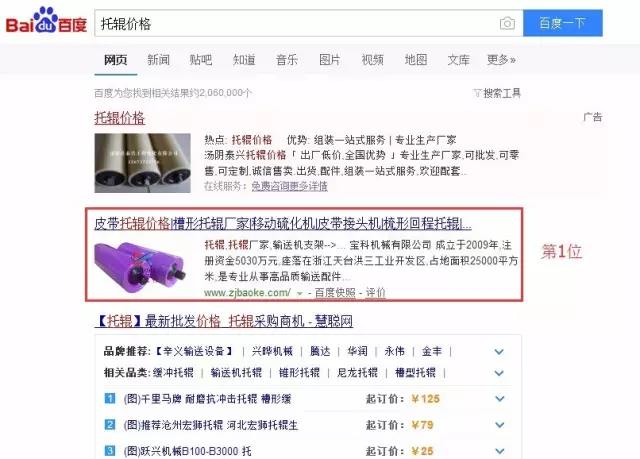Click the 百度一下 search button

point(563,23)
